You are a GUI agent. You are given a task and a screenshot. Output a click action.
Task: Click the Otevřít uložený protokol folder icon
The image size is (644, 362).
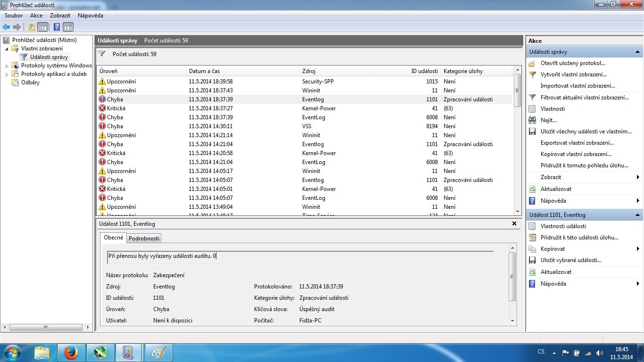pyautogui.click(x=532, y=63)
